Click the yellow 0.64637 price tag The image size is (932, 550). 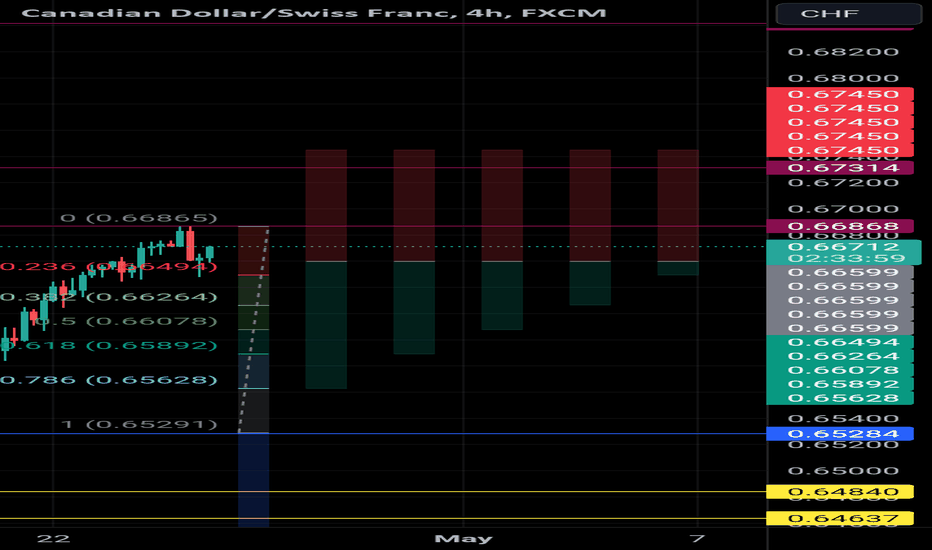pyautogui.click(x=840, y=518)
